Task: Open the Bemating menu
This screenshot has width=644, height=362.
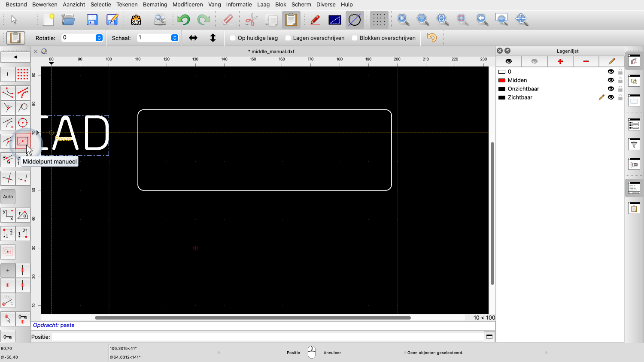Action: 155,4
